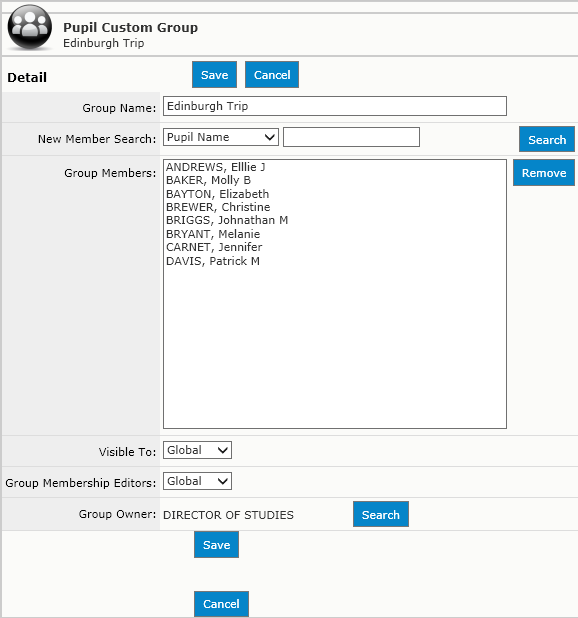
Task: Search for a new Group Owner
Action: pos(381,514)
